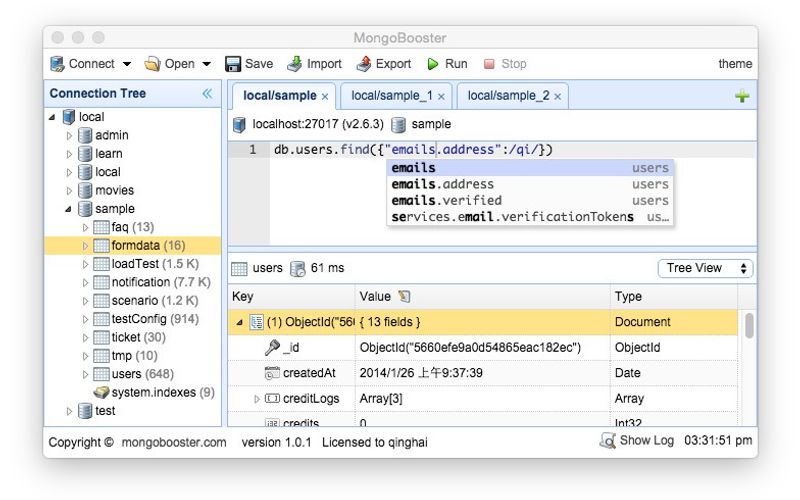This screenshot has width=800, height=500.
Task: Run the query with Run button
Action: (x=447, y=64)
